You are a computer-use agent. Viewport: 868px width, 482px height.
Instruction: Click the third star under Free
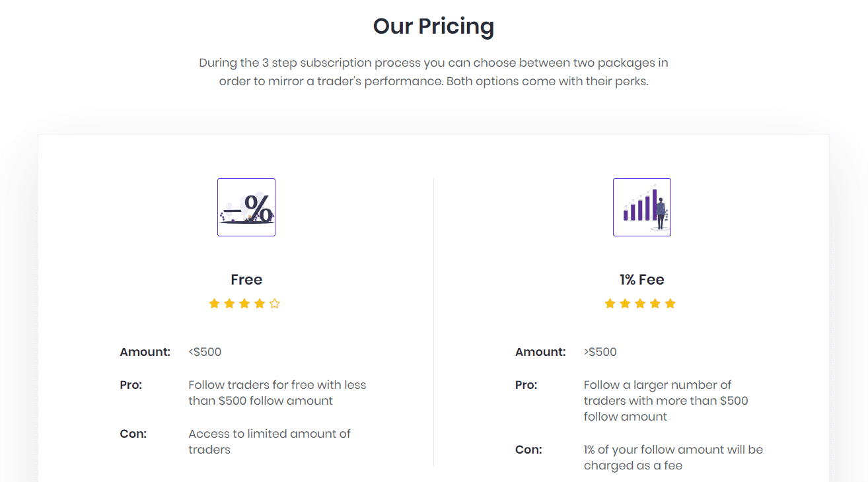[244, 304]
